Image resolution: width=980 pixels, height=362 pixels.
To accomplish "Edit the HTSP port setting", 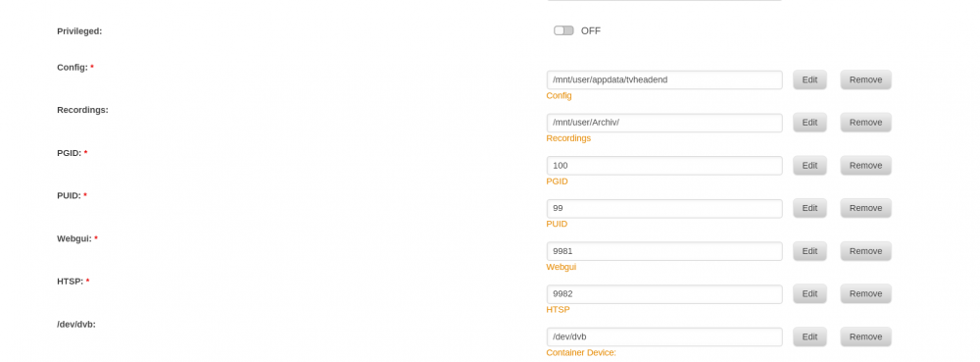I will (x=809, y=294).
